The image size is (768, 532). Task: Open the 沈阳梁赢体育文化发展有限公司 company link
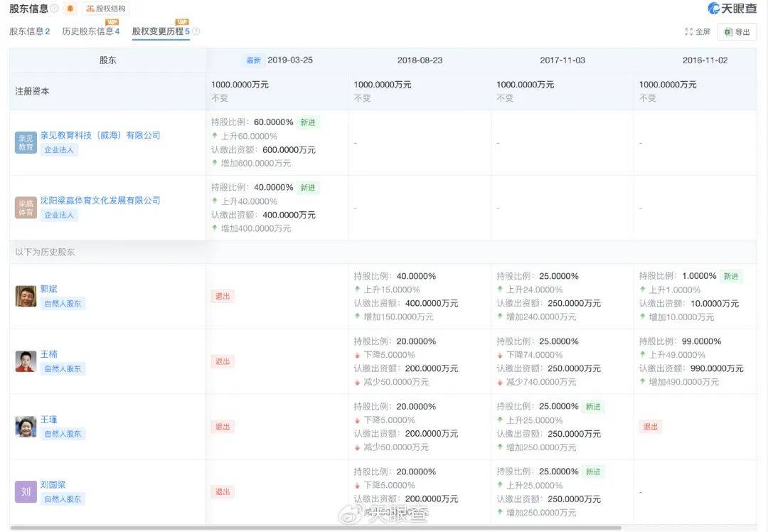click(x=102, y=200)
